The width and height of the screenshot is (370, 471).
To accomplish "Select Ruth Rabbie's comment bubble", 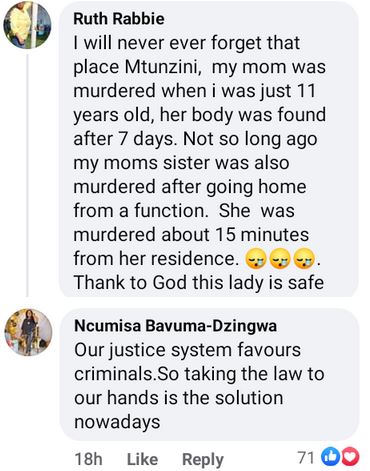I will pos(209,150).
